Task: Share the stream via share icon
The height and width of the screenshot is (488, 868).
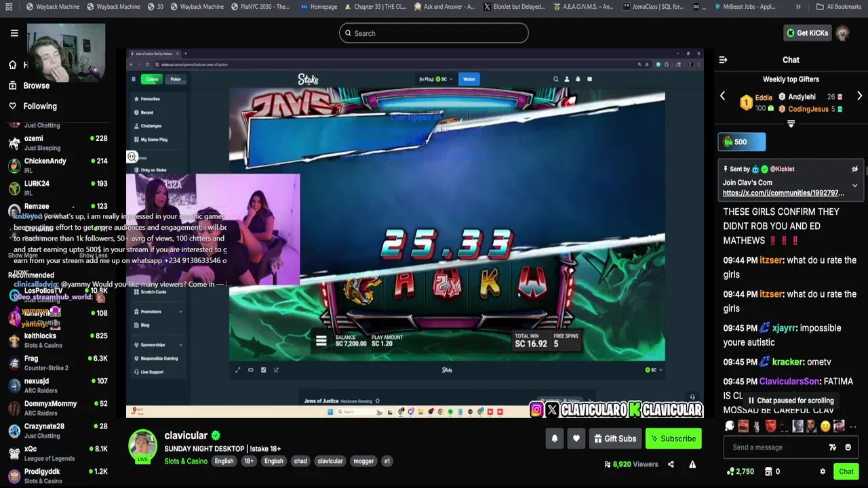Action: (671, 464)
